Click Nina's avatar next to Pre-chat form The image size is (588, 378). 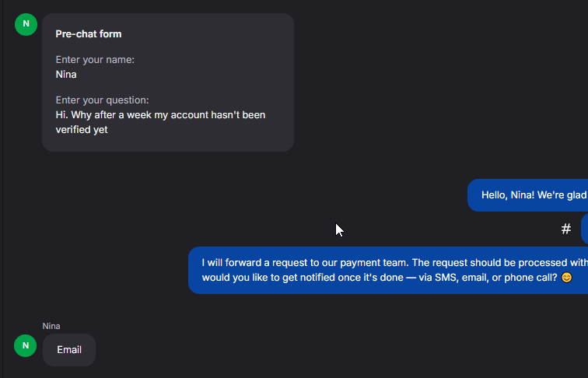click(x=26, y=24)
